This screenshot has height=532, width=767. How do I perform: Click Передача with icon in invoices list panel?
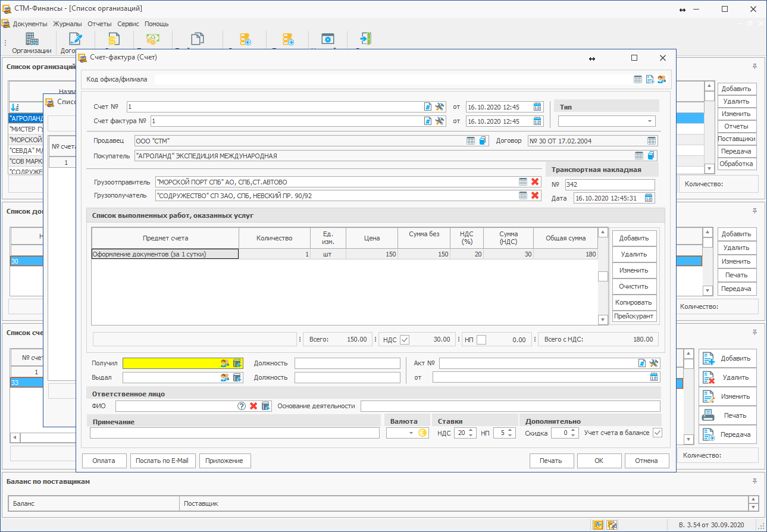[728, 434]
